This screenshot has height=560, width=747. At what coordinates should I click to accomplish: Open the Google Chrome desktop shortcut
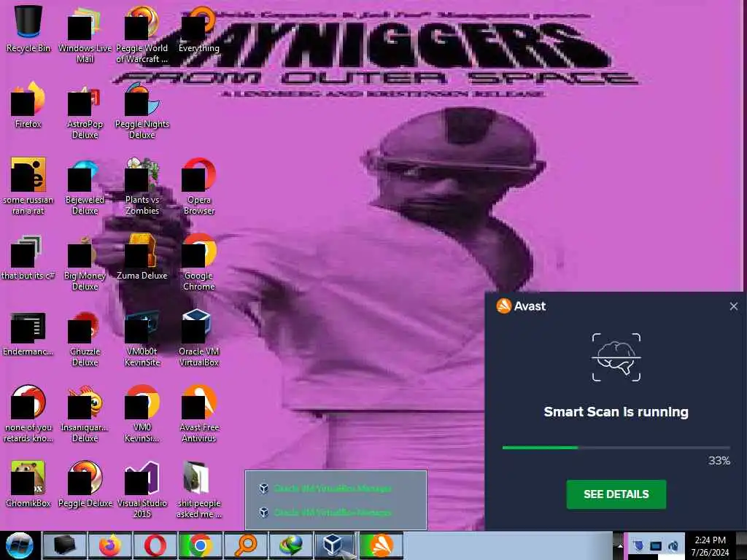[x=198, y=262]
